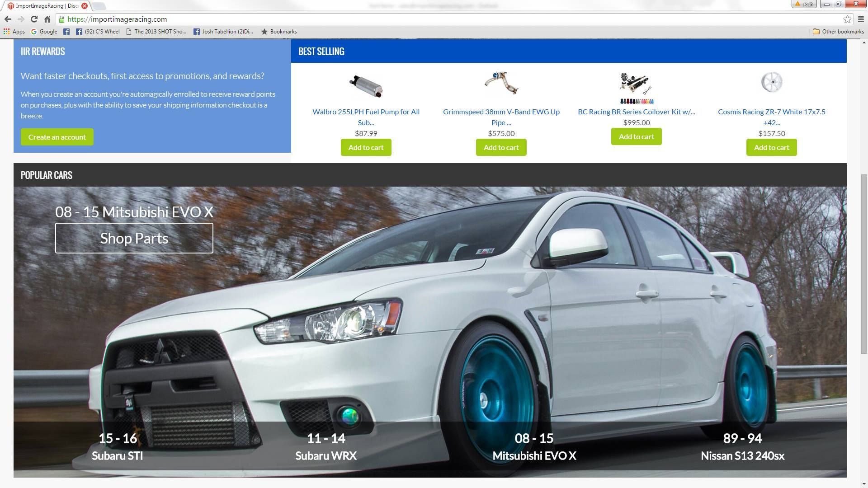The width and height of the screenshot is (868, 488).
Task: Open the browser home page icon
Action: click(x=47, y=19)
